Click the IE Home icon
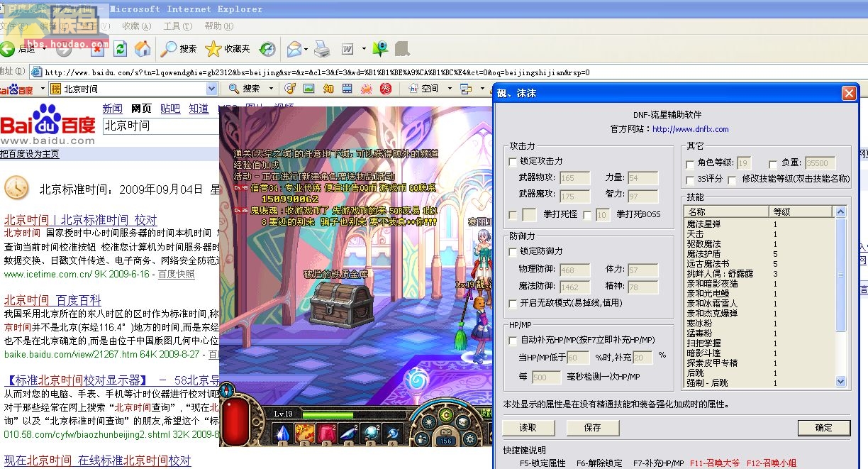868x469 pixels. (143, 49)
